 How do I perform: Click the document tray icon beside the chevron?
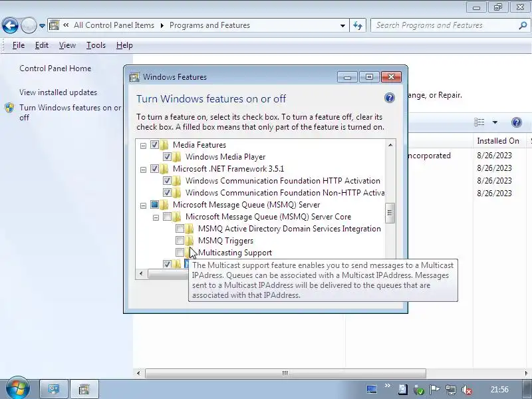(403, 390)
